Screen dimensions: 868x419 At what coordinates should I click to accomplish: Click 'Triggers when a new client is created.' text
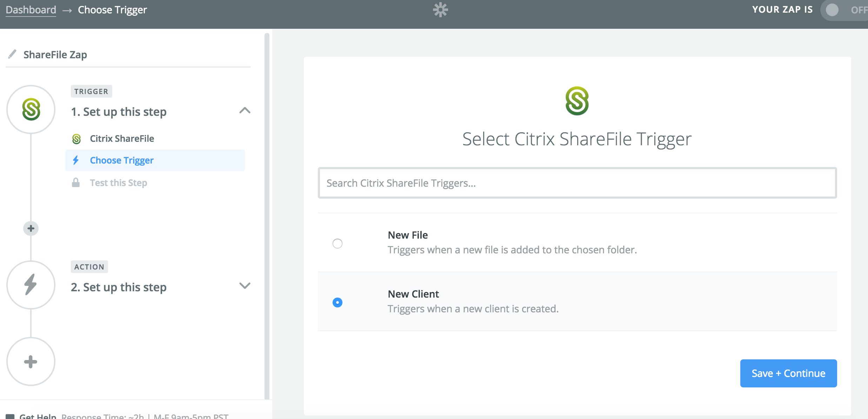(473, 308)
